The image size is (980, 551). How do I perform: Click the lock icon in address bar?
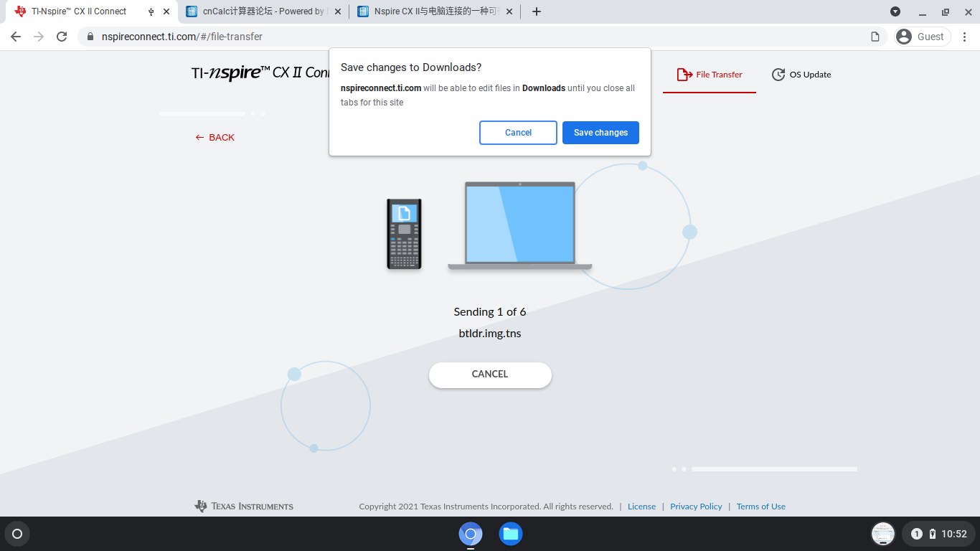90,37
